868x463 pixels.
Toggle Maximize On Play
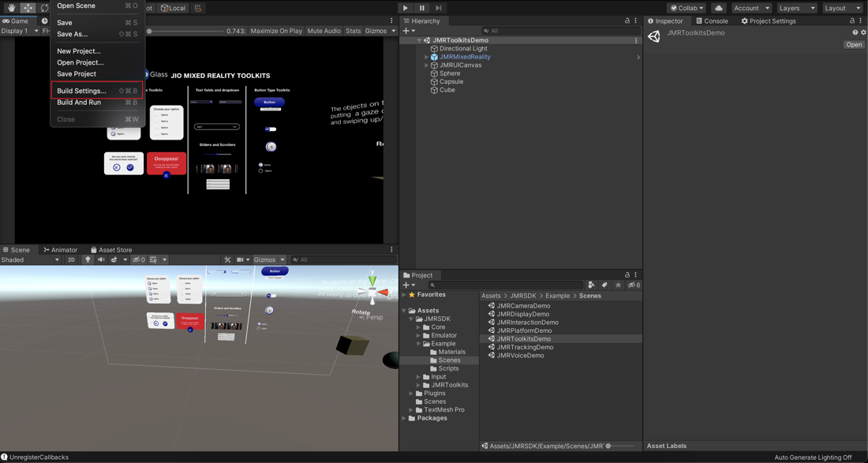tap(275, 31)
